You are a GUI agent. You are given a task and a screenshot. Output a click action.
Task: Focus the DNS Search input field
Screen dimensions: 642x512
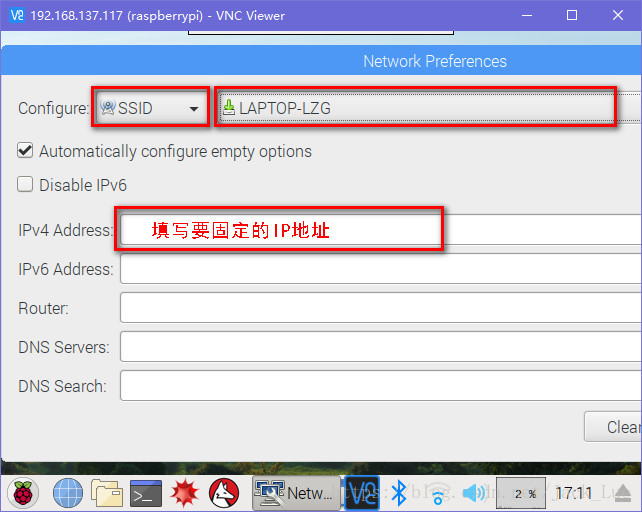(x=381, y=385)
